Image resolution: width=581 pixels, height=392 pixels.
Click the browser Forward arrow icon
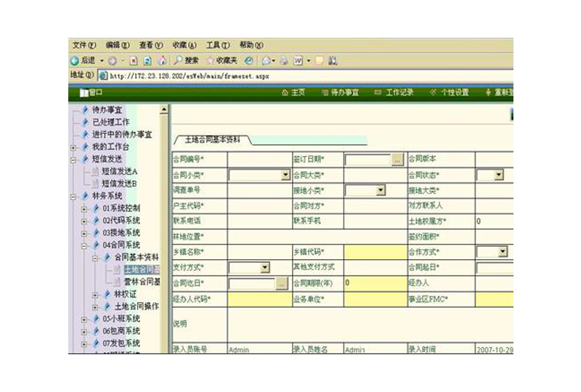click(x=113, y=61)
